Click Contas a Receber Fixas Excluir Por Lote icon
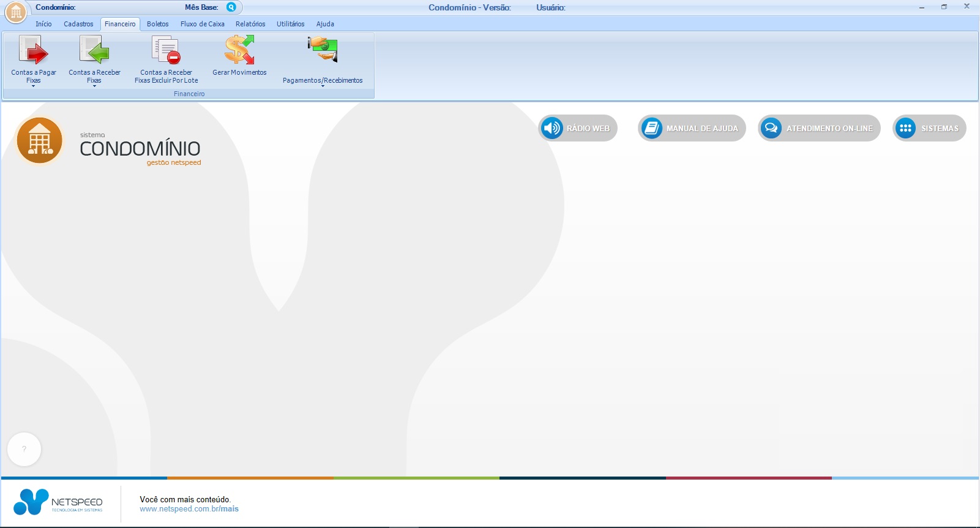This screenshot has height=528, width=980. point(166,50)
